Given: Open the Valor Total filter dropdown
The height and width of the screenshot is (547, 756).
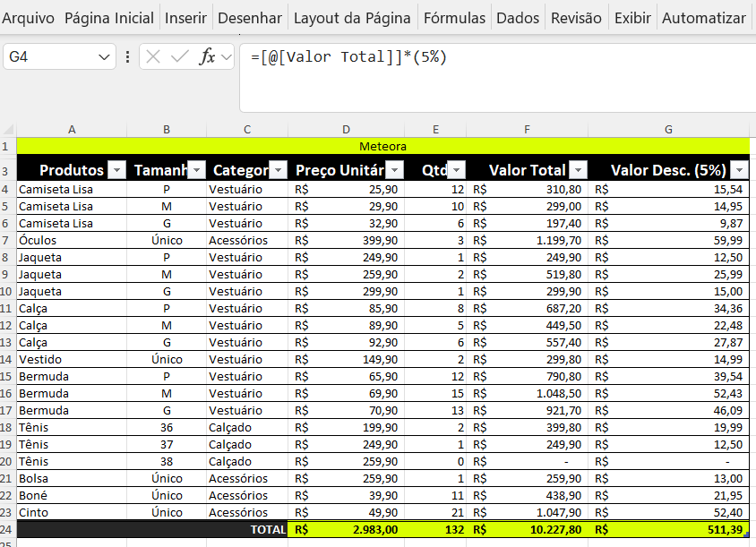Looking at the screenshot, I should click(x=578, y=170).
